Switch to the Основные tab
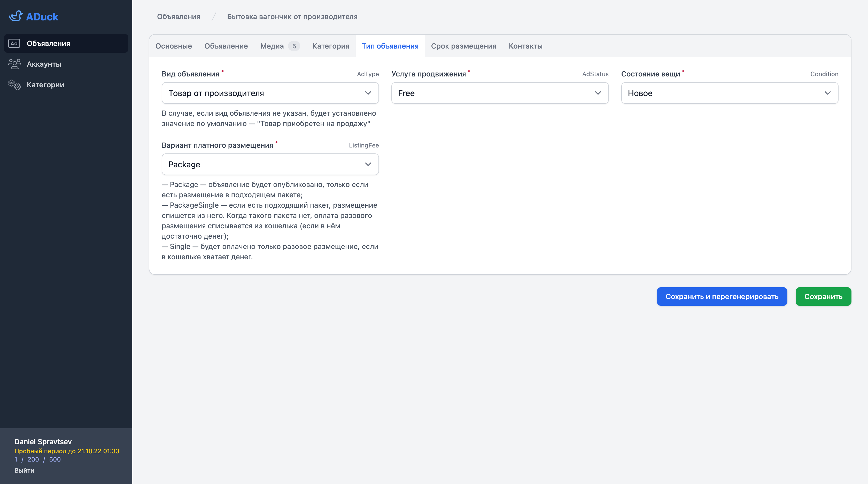Screen dimensions: 868x484 click(x=174, y=46)
